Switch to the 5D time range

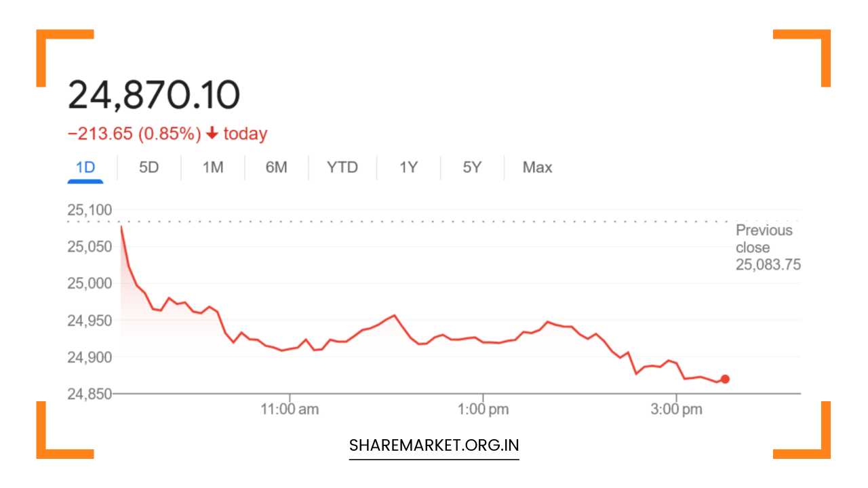[148, 167]
